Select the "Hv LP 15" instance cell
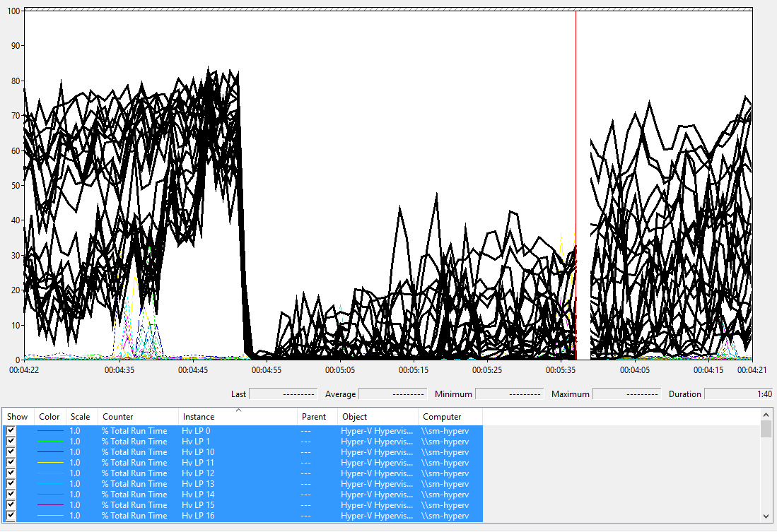Viewport: 777px width, 532px height. 198,504
